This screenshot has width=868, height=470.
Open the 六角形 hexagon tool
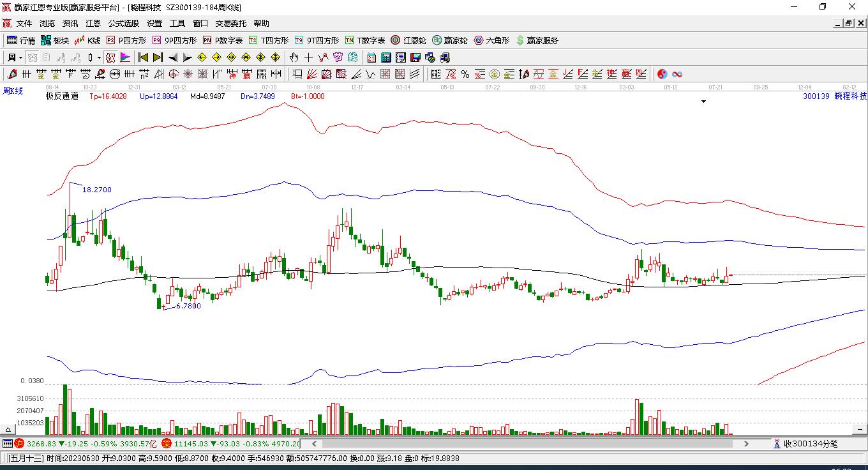(491, 40)
